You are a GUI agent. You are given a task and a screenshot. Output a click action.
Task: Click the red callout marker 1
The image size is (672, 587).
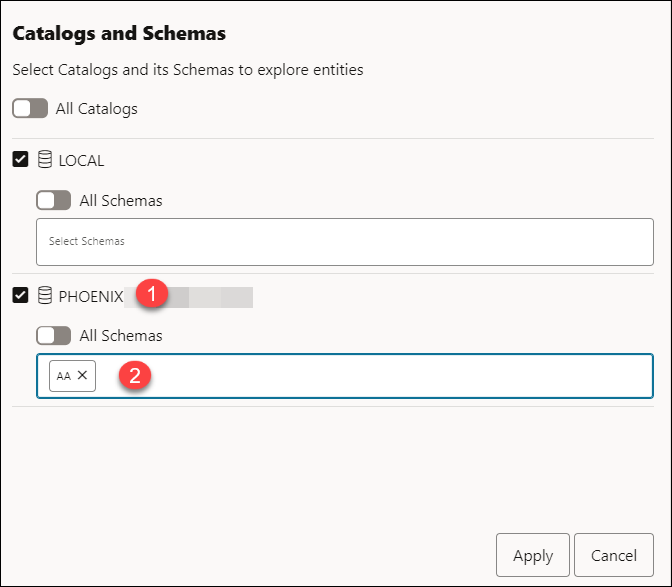click(x=152, y=296)
